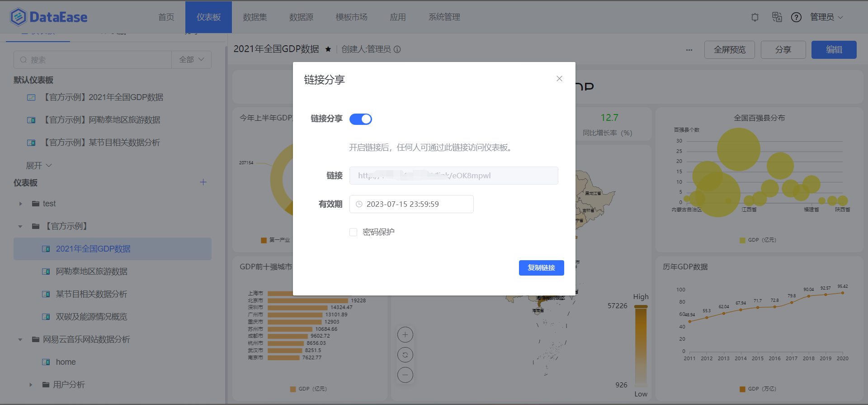868x405 pixels.
Task: Click the map reset refresh button
Action: coord(405,355)
